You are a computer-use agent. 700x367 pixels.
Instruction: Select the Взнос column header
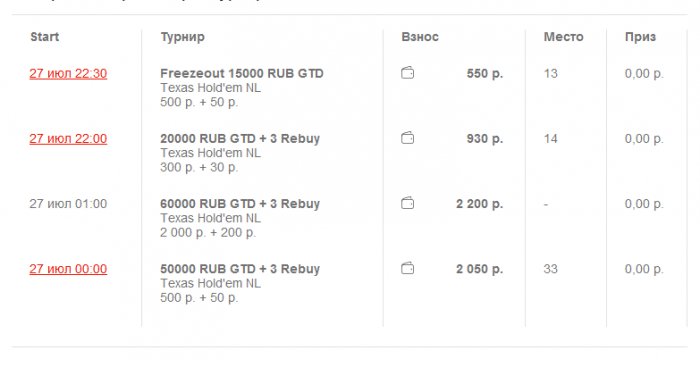click(x=420, y=37)
